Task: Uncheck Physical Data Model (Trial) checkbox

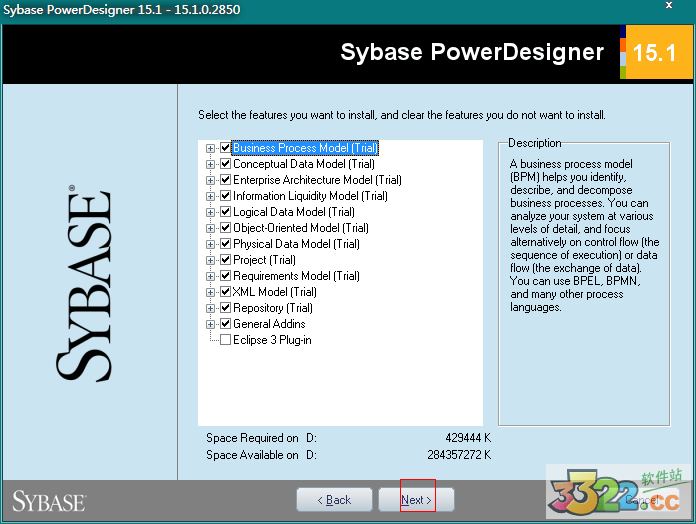Action: pyautogui.click(x=225, y=244)
